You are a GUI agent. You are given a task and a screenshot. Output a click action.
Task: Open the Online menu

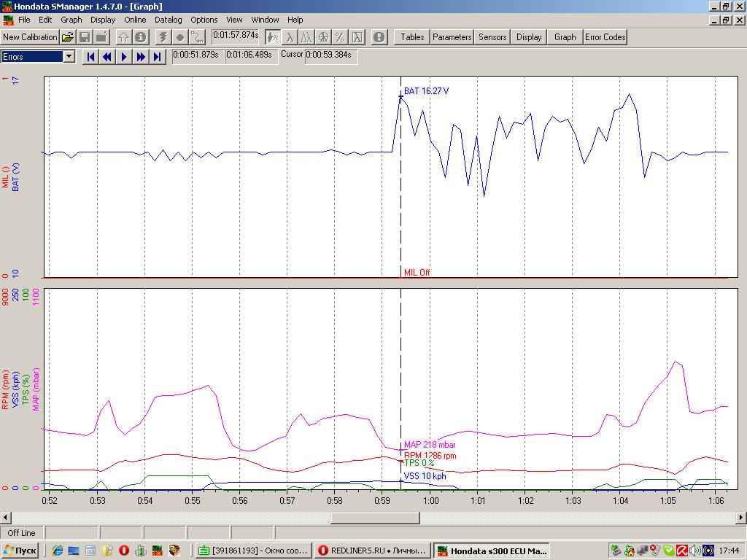[135, 20]
